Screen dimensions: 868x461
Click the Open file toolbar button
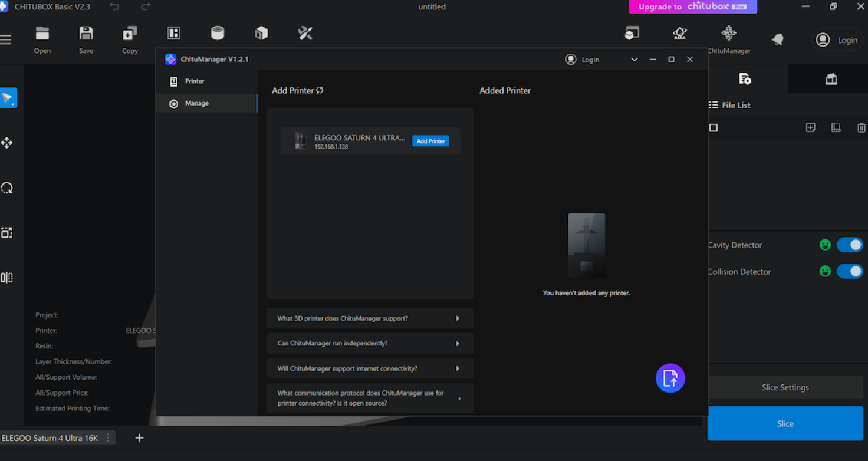click(x=42, y=39)
